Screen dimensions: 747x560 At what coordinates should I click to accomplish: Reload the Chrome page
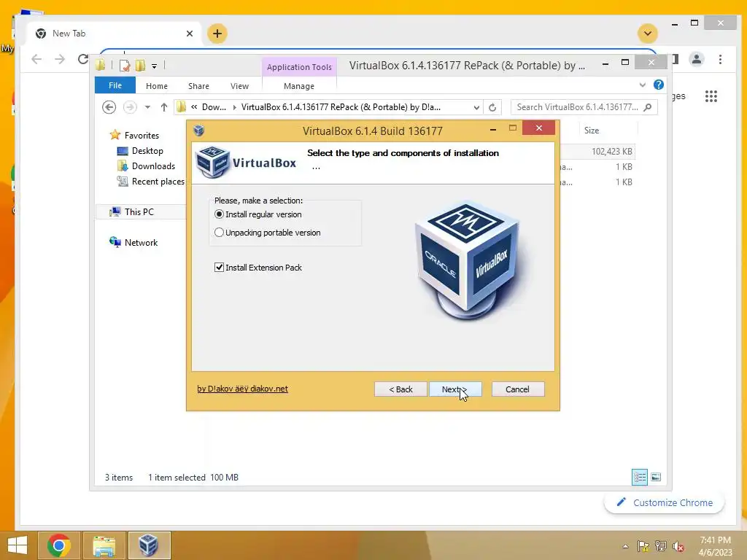[x=83, y=59]
